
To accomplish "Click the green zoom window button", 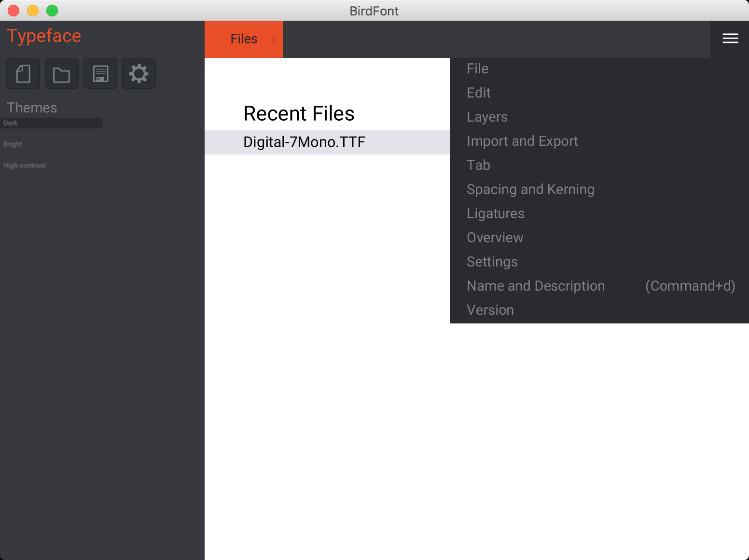I will pos(52,11).
